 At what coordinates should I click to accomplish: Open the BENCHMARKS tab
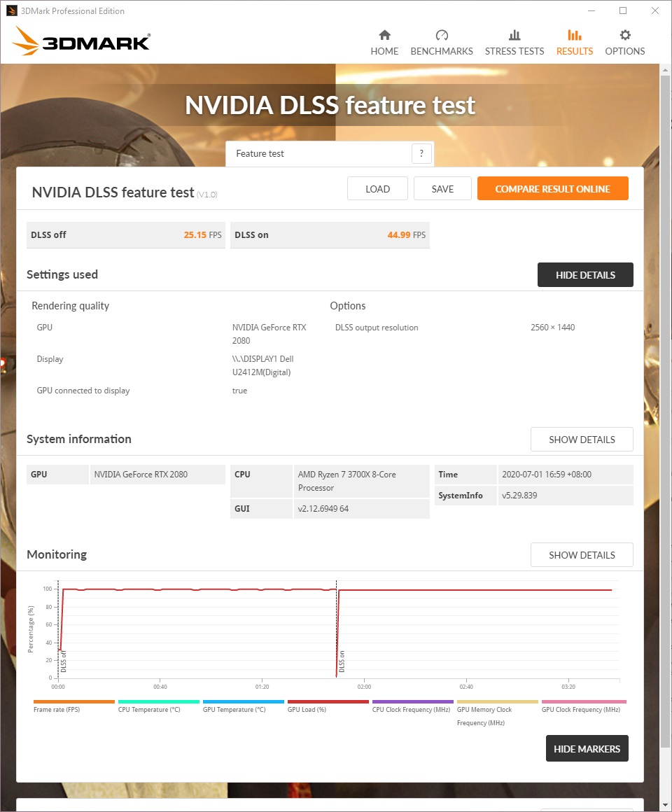(442, 43)
